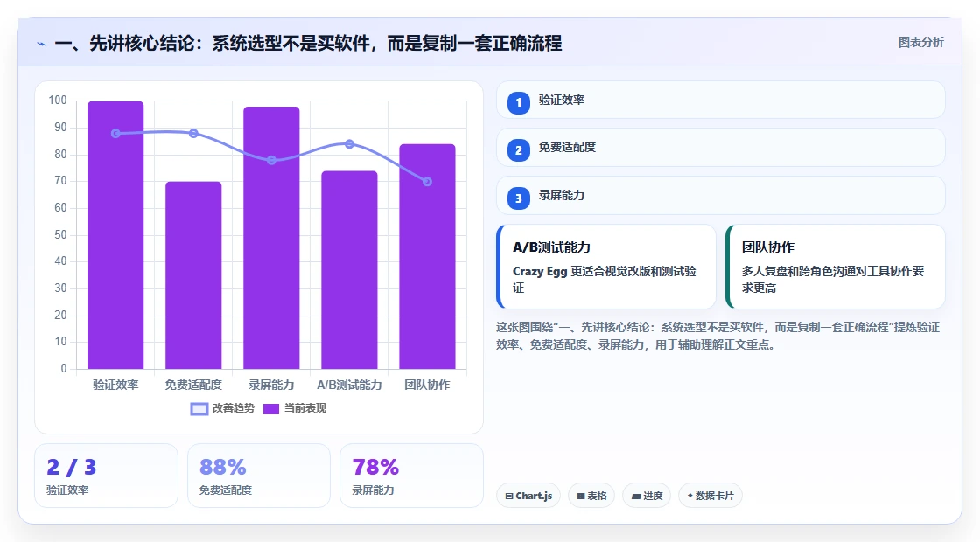Toggle the 当前表现 purple legend swatch
Screen dimensions: 980x542
270,409
